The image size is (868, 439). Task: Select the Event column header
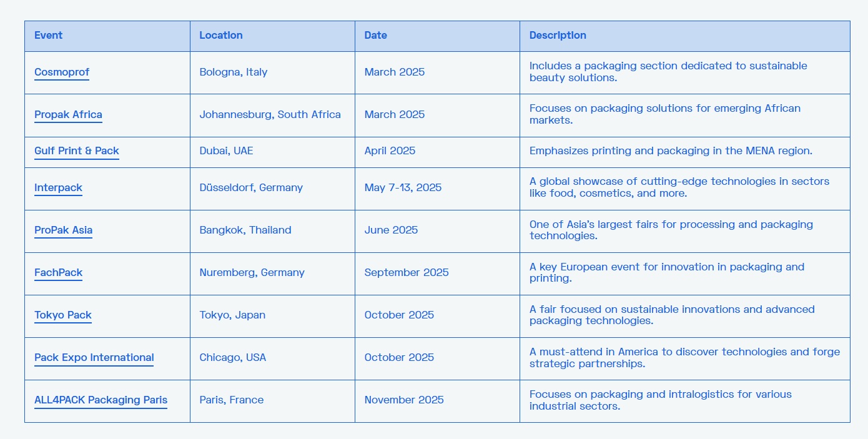107,36
